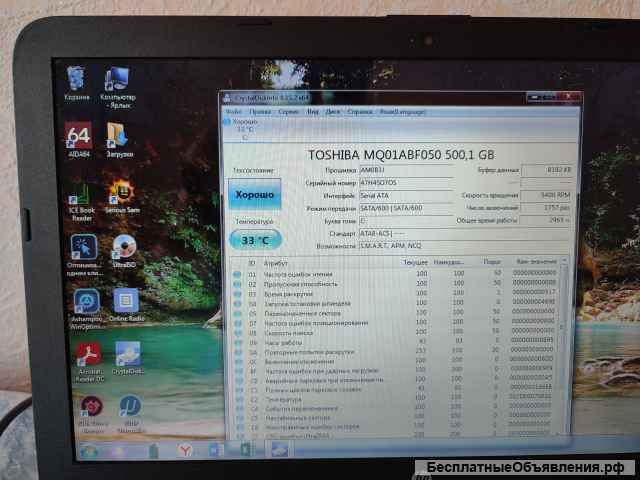Select the 'Время раскрутки' attribute row
640x480 pixels.
[396, 293]
